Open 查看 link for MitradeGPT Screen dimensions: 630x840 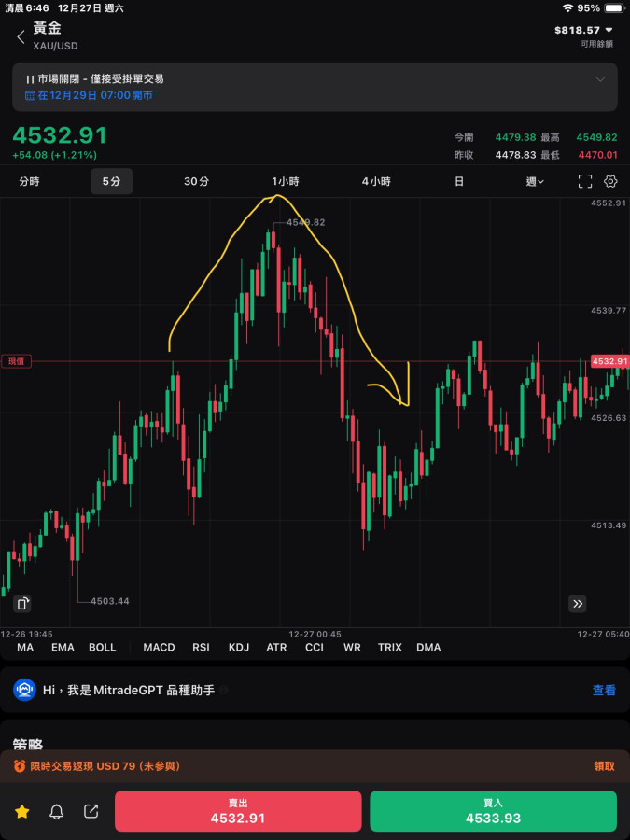pyautogui.click(x=604, y=690)
